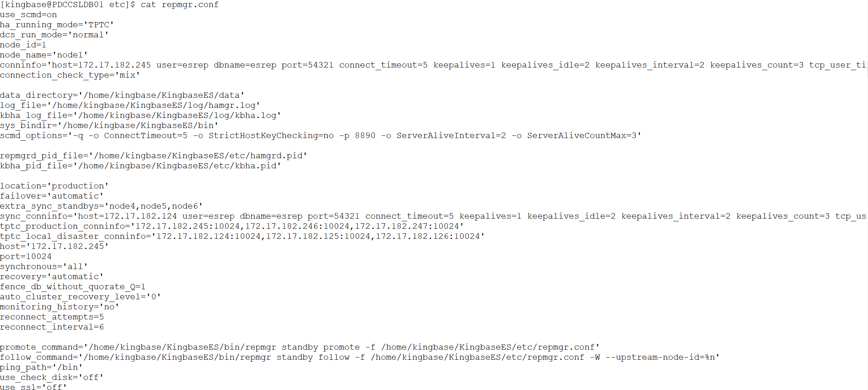This screenshot has width=868, height=390.
Task: Click the node_name='node1' line
Action: pos(44,55)
